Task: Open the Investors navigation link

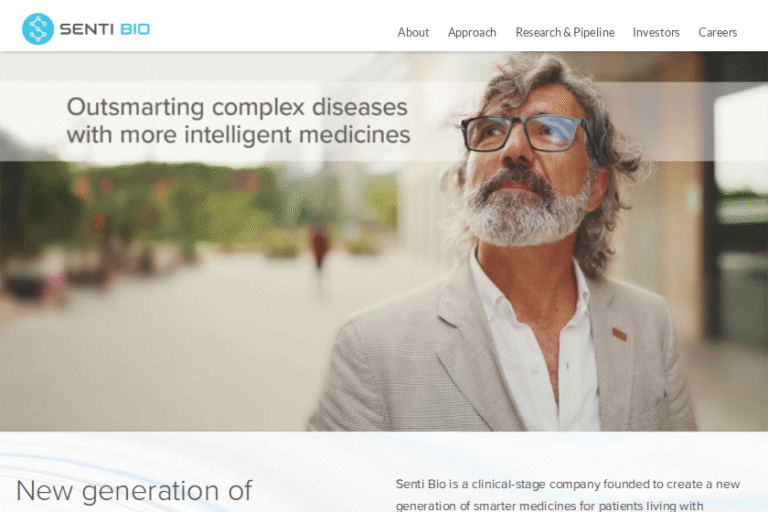Action: click(x=656, y=32)
